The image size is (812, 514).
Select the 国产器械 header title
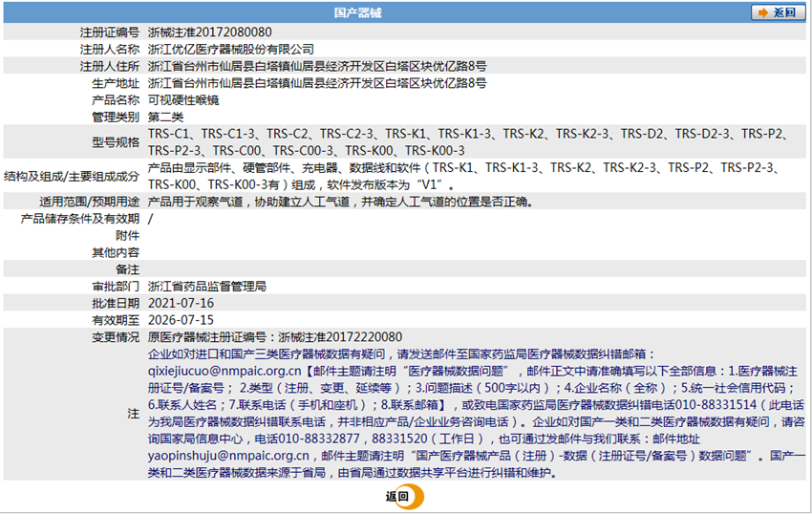pos(358,13)
